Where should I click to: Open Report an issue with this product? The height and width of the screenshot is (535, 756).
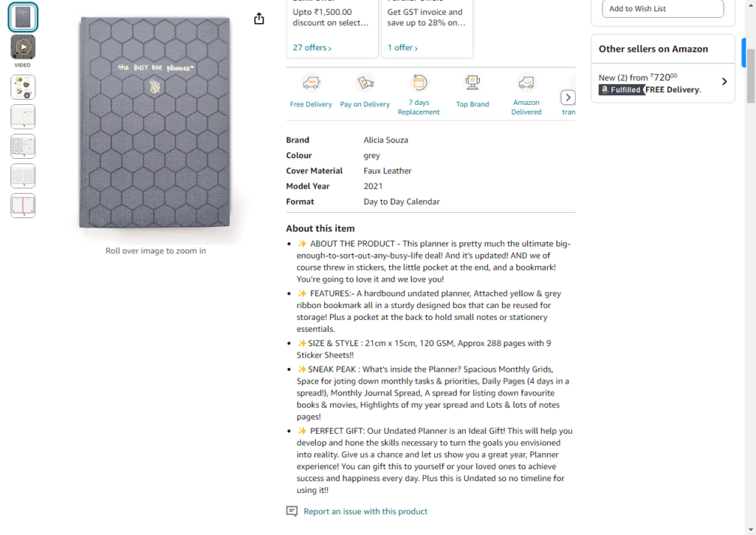tap(365, 511)
